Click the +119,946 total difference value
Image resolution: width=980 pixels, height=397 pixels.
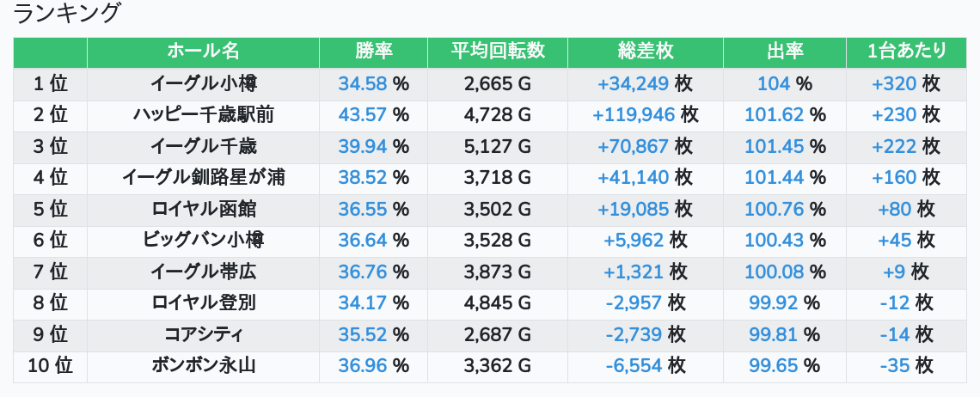634,115
